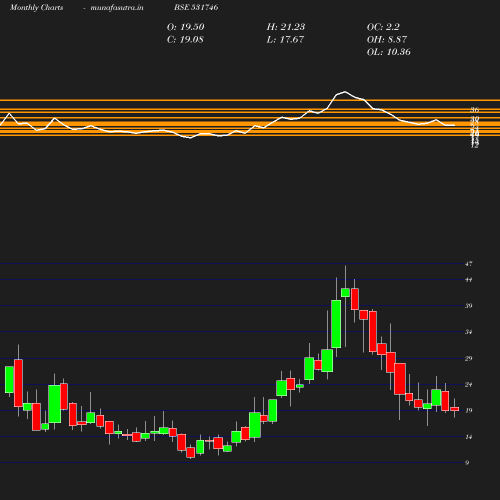Screen dimensions: 500x500
Task: Click the 'OC: 2.2' statistic
Action: point(383,27)
